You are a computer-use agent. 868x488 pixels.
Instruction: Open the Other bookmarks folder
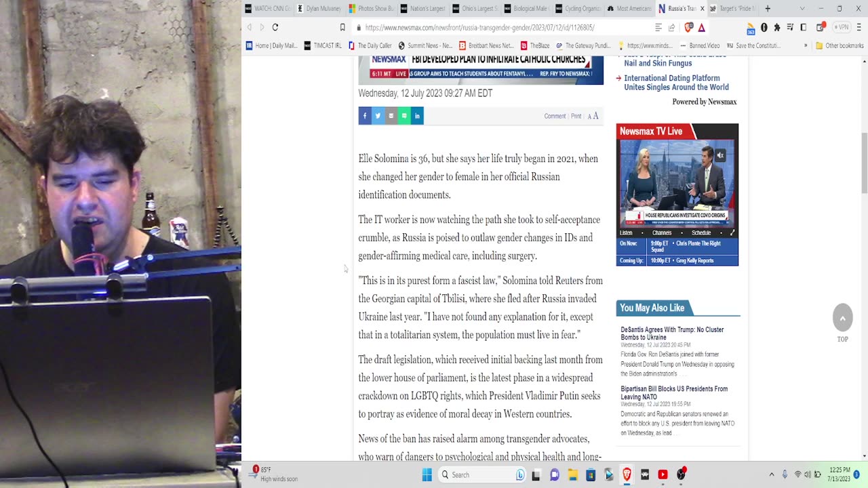click(x=840, y=45)
